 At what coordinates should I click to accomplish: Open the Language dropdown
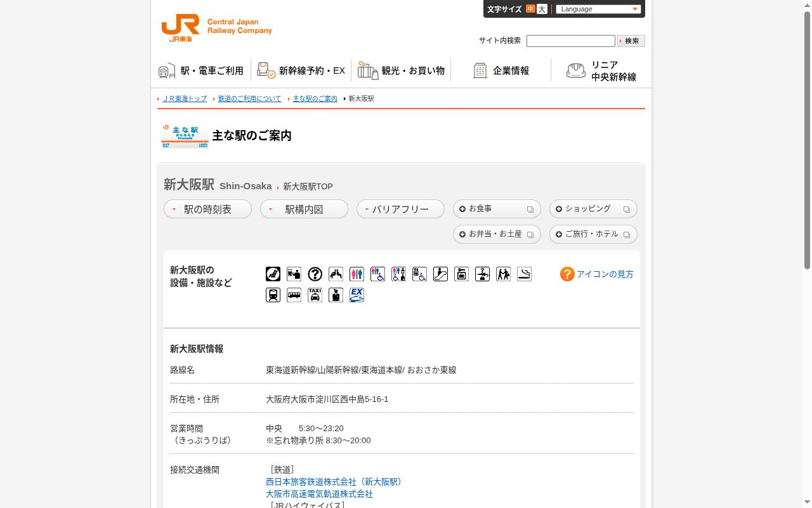pos(598,9)
